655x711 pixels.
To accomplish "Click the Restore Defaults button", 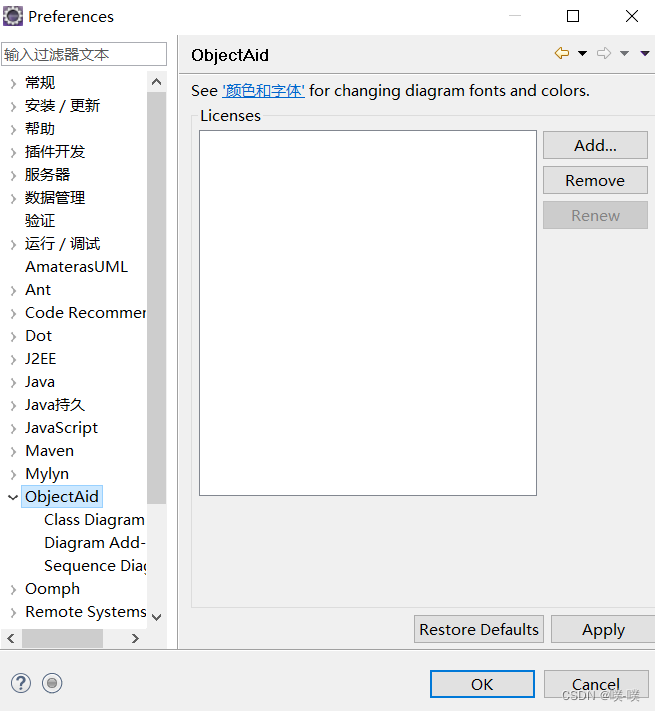I will (479, 629).
